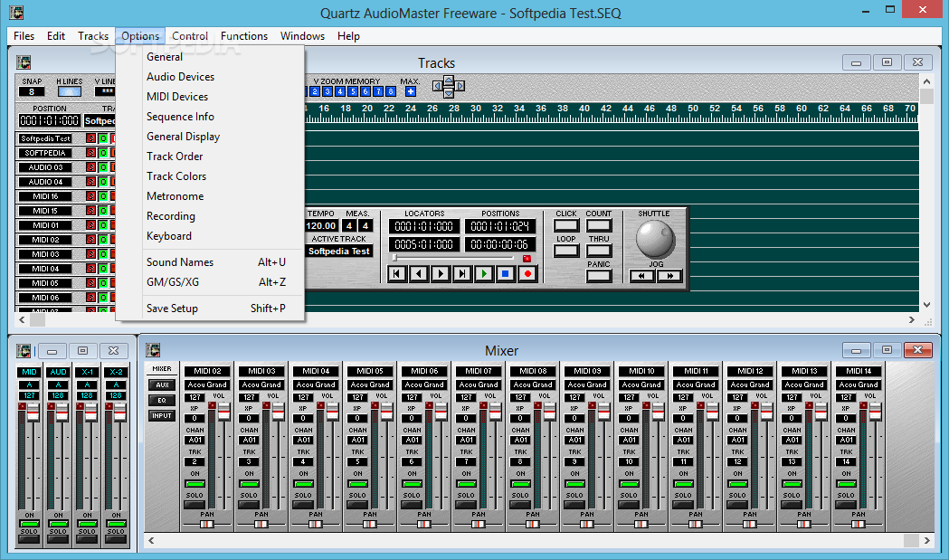Toggle the metronome CLICK button
This screenshot has height=560, width=949.
point(566,225)
